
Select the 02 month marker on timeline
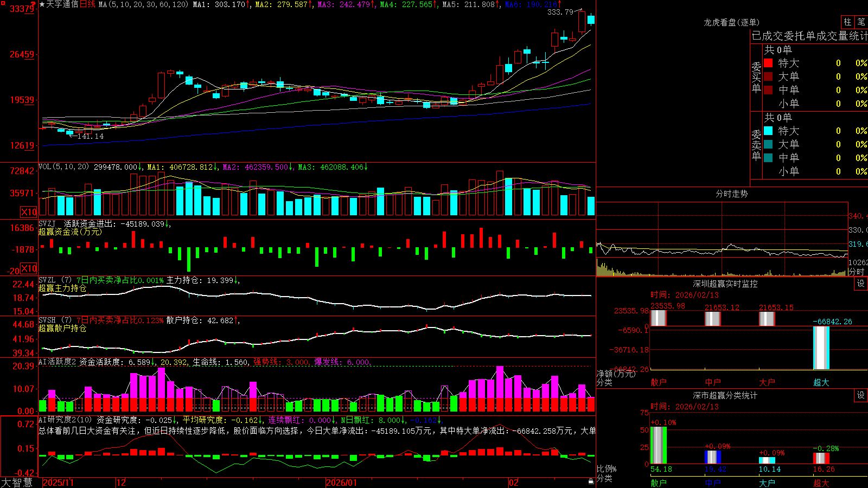coord(514,483)
